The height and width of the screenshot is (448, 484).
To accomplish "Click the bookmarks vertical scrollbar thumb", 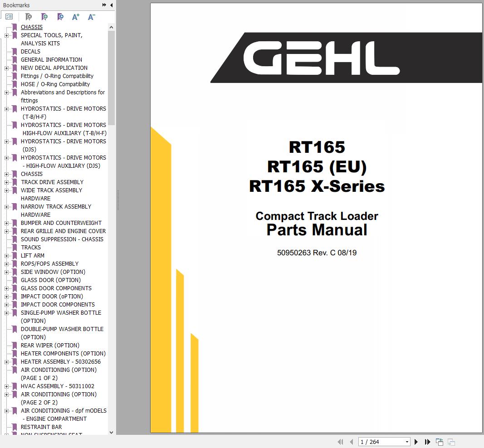I will pos(112,78).
